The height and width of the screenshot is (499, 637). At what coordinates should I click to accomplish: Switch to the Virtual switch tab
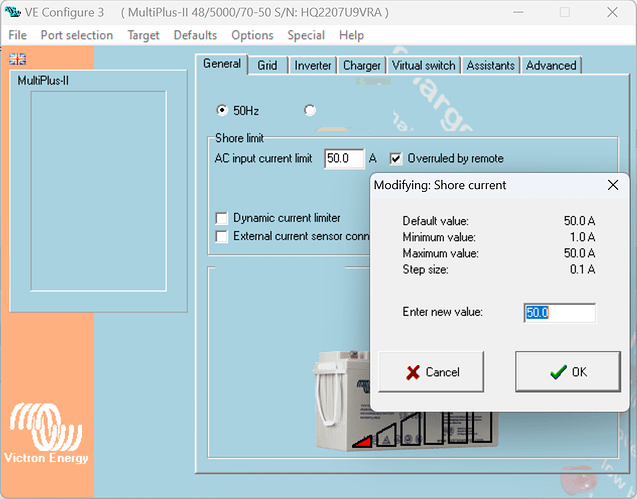click(x=423, y=65)
